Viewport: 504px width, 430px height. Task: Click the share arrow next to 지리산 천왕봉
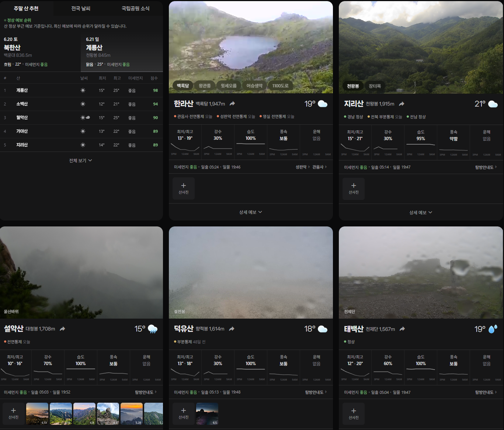[x=402, y=104]
